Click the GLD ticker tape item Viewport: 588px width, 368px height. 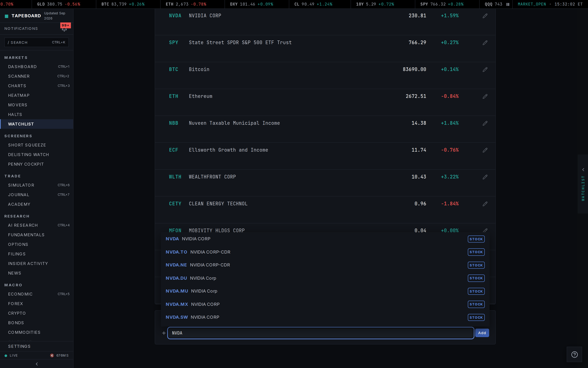[x=59, y=4]
